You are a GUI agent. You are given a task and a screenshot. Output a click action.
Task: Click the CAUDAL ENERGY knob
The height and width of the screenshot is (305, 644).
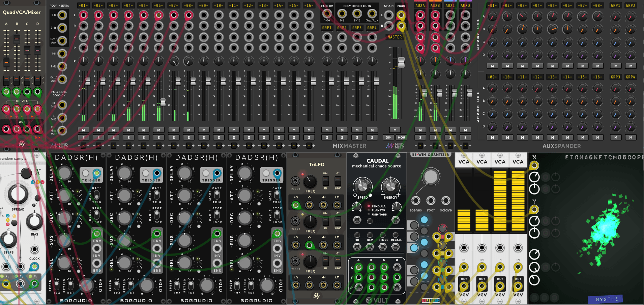(x=390, y=186)
